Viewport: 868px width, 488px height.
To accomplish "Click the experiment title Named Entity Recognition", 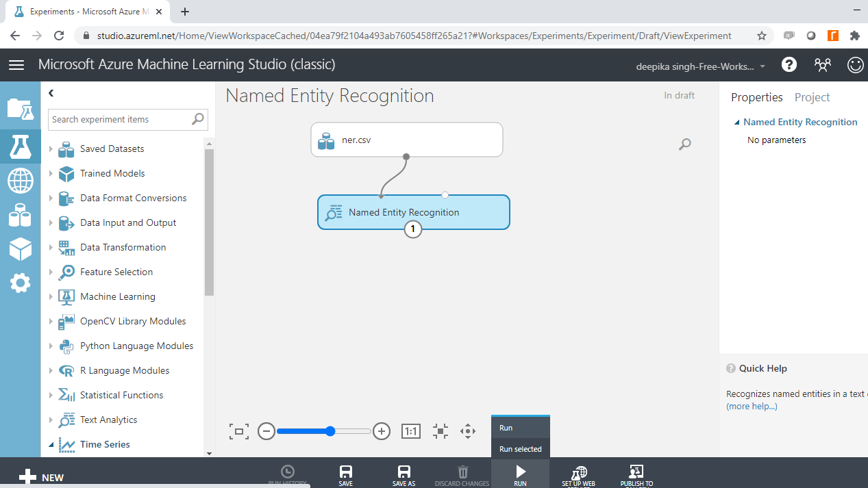I will pyautogui.click(x=330, y=96).
